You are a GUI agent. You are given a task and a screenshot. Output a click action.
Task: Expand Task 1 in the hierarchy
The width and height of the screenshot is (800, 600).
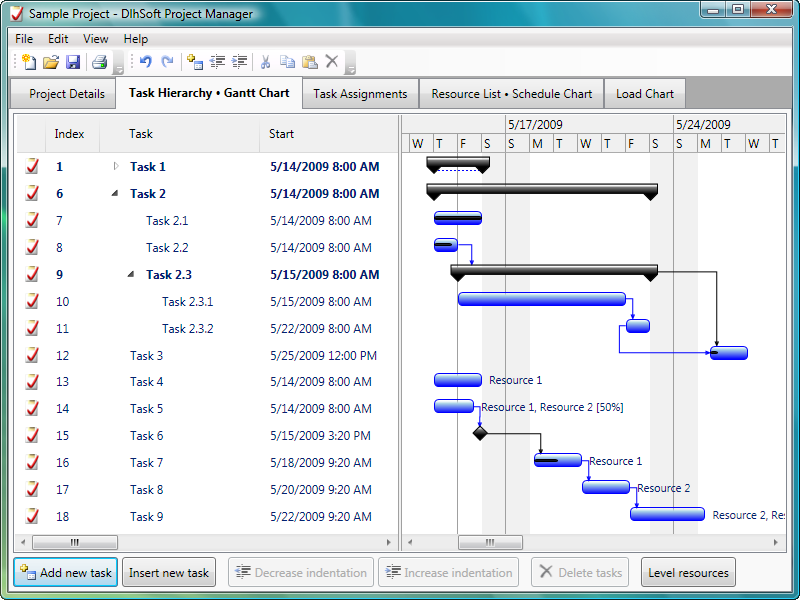pyautogui.click(x=115, y=167)
